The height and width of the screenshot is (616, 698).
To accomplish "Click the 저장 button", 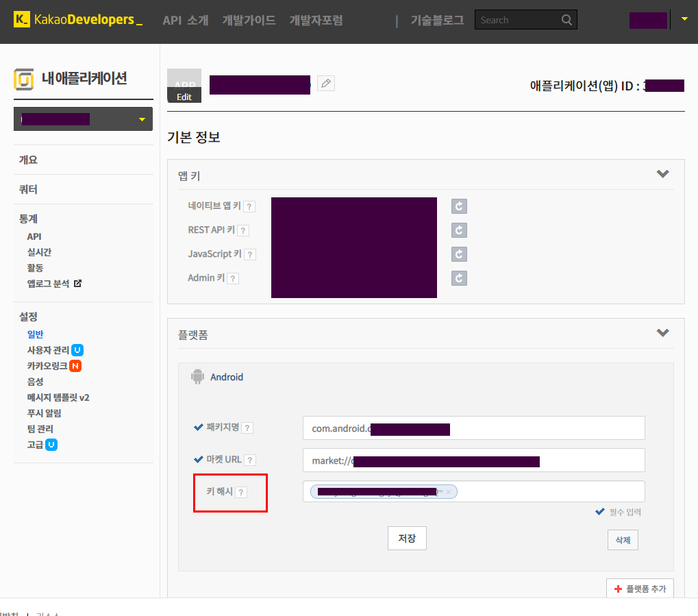I will [407, 538].
